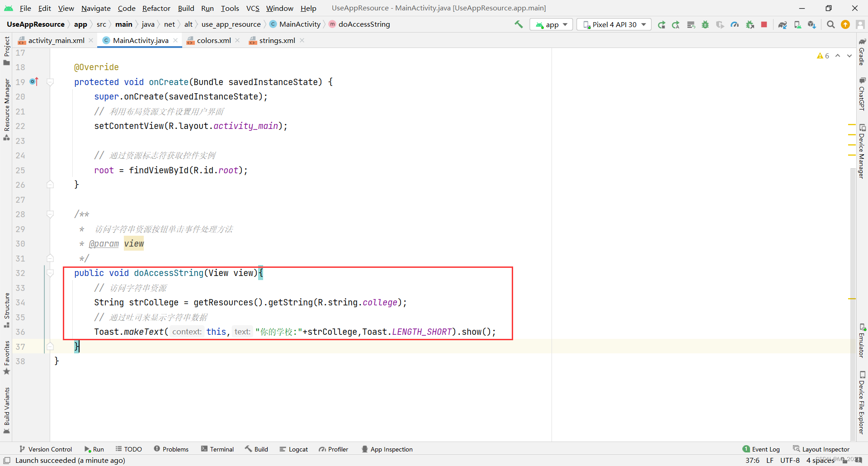Open the Device File Explorer panel
This screenshot has height=466, width=868.
[x=862, y=402]
